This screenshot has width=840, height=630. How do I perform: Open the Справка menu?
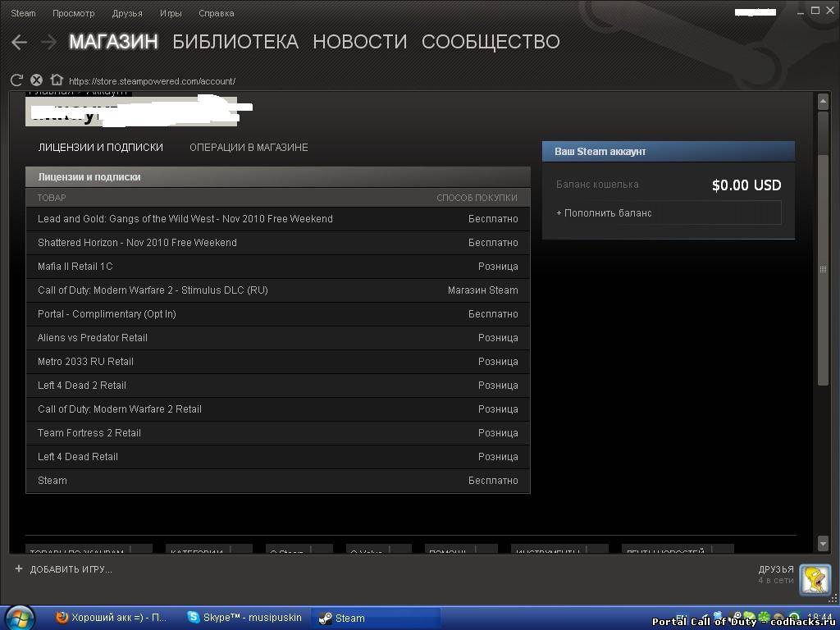click(217, 13)
